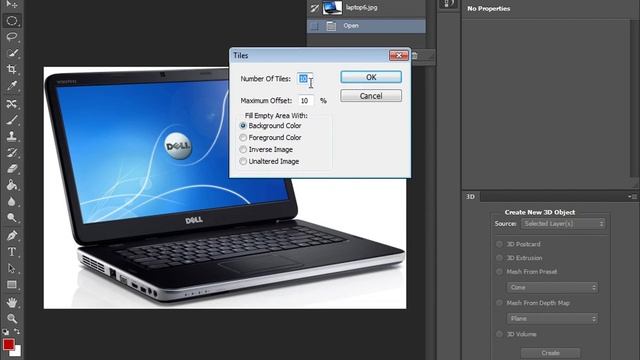Select the Lasso tool
This screenshot has width=640, height=360.
point(11,37)
